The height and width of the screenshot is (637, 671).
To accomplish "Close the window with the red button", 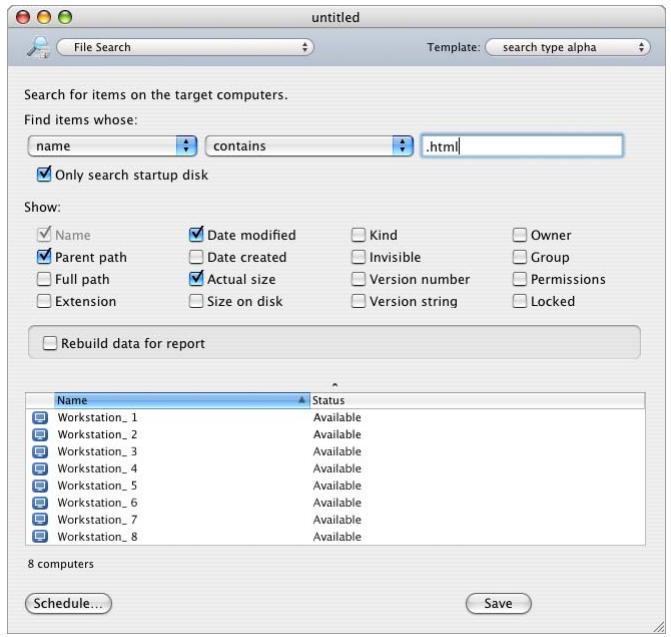I will tap(23, 17).
